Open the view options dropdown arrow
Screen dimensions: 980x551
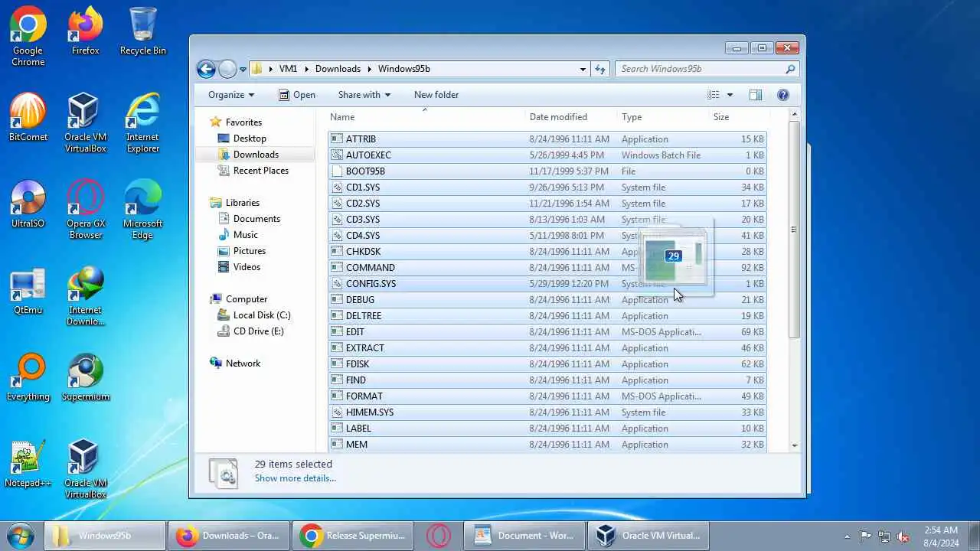[730, 95]
